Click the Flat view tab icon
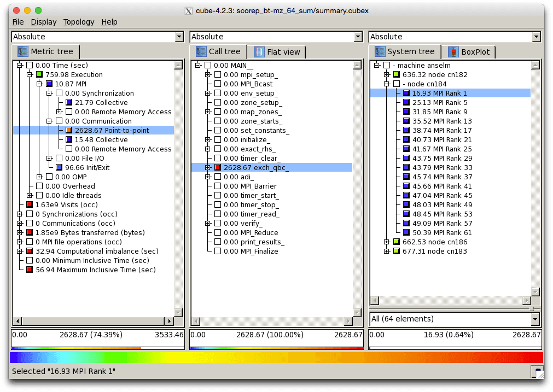Image resolution: width=553 pixels, height=392 pixels. (x=259, y=52)
